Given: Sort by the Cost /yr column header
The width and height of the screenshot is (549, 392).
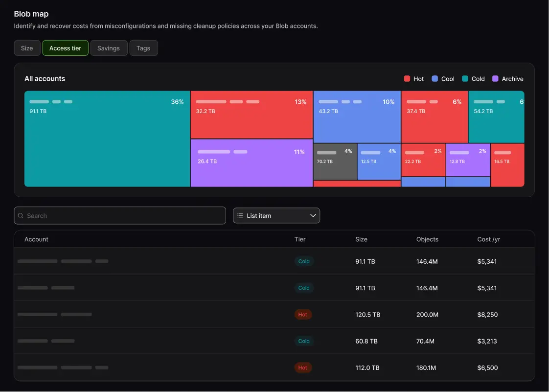Looking at the screenshot, I should 489,239.
